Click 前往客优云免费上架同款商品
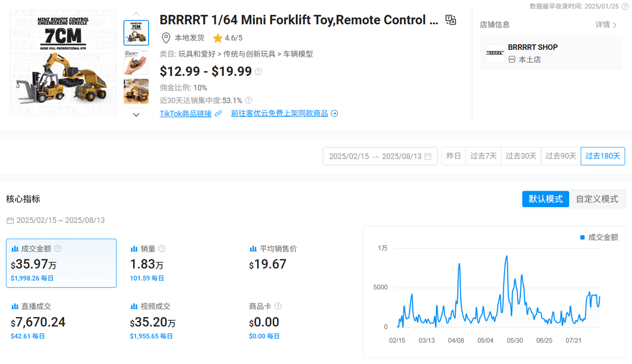Screen dimensions: 632x364 click(x=280, y=113)
